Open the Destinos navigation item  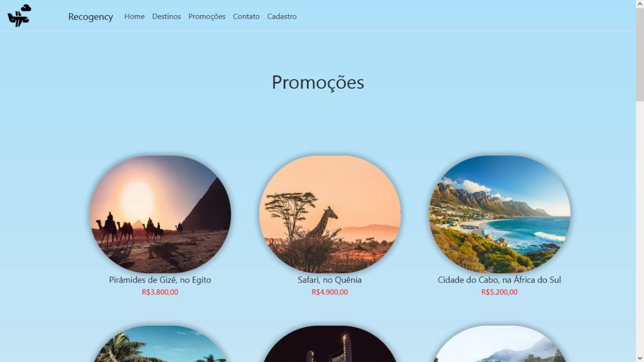(x=166, y=16)
